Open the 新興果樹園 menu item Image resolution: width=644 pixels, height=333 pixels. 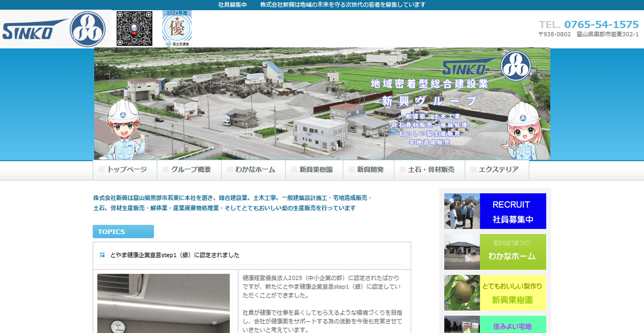click(x=314, y=169)
